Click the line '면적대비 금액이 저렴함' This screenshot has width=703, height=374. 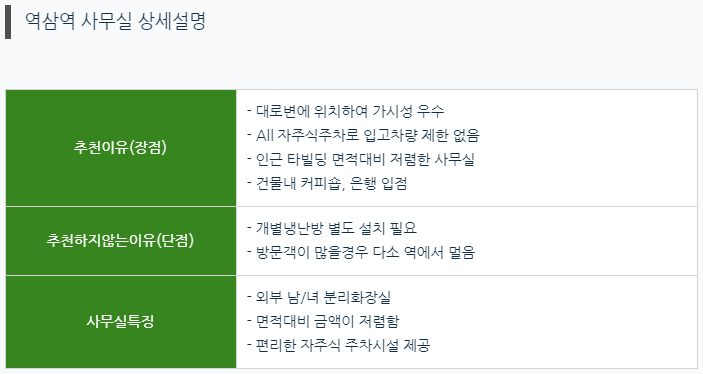323,321
